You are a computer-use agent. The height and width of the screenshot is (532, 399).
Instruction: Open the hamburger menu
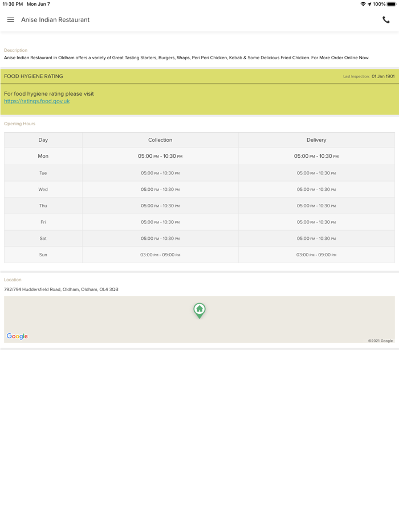point(10,20)
